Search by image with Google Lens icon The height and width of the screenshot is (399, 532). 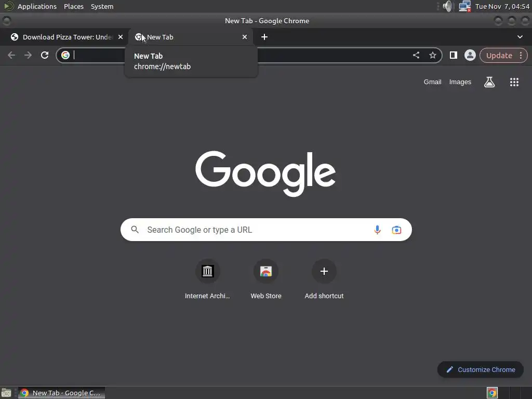(x=396, y=230)
